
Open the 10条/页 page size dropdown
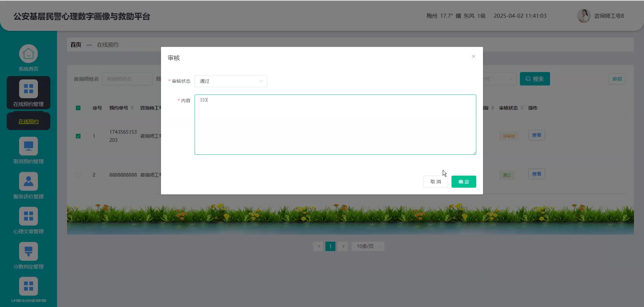[368, 246]
